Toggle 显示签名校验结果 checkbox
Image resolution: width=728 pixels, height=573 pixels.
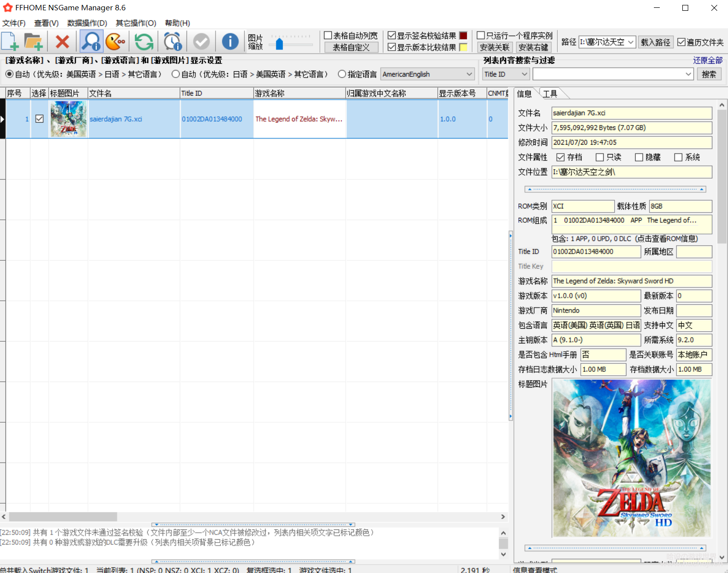point(392,35)
